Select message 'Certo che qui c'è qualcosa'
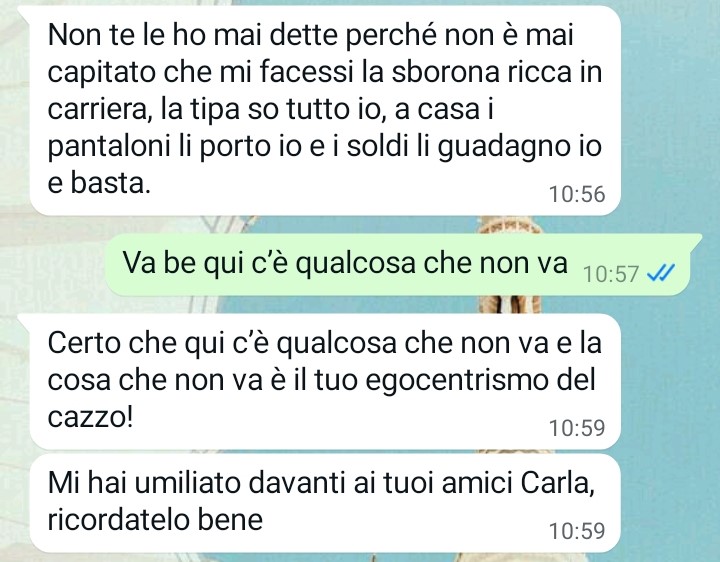Image resolution: width=720 pixels, height=562 pixels. (325, 382)
